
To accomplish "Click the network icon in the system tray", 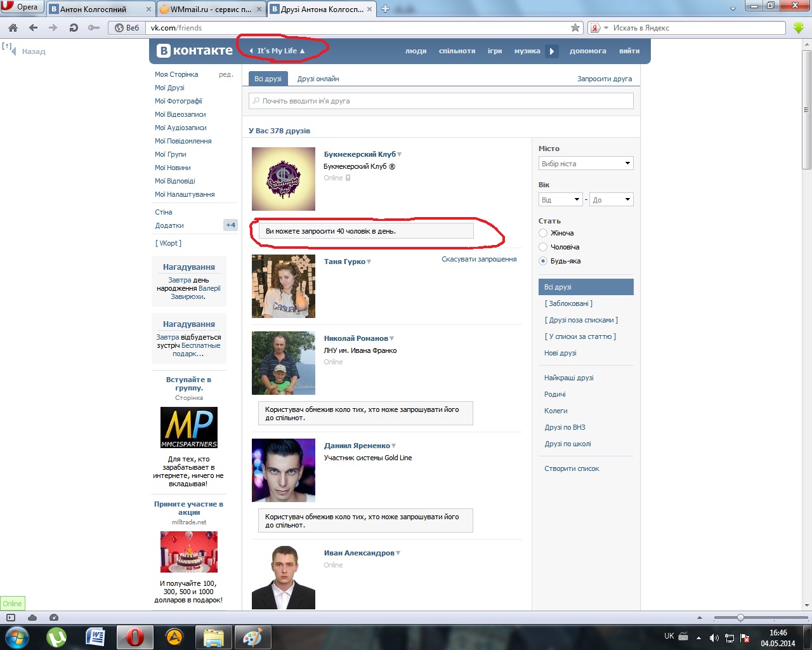I will (730, 637).
